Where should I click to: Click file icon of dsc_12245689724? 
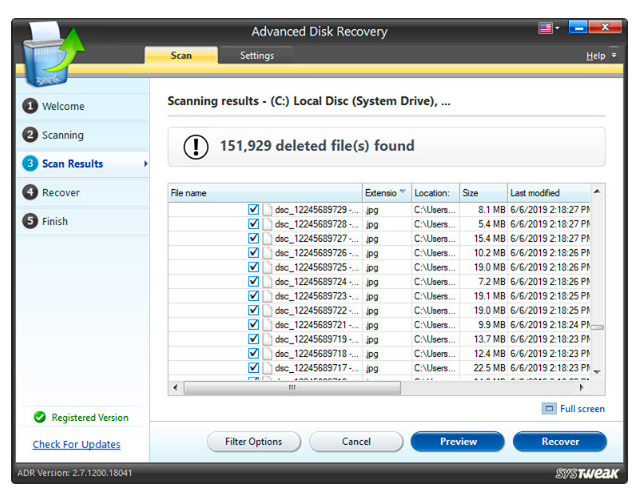[x=267, y=282]
